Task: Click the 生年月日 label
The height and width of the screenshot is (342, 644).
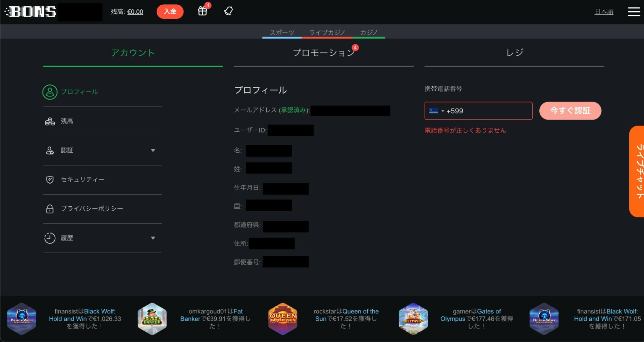Action: (x=247, y=188)
